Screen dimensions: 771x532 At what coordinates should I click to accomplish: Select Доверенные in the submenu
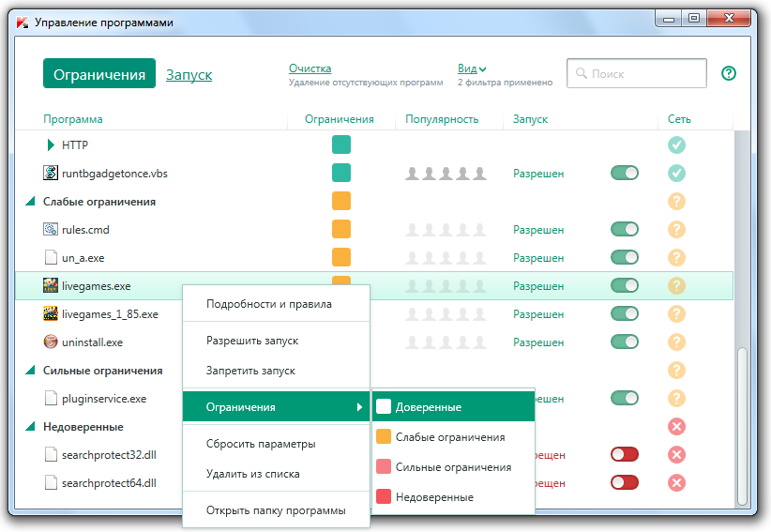[x=453, y=407]
